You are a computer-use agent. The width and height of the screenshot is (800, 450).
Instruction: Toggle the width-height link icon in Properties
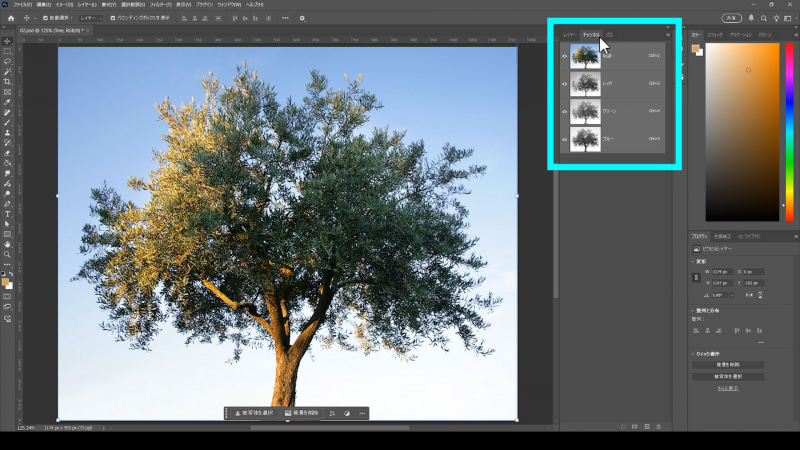click(696, 277)
